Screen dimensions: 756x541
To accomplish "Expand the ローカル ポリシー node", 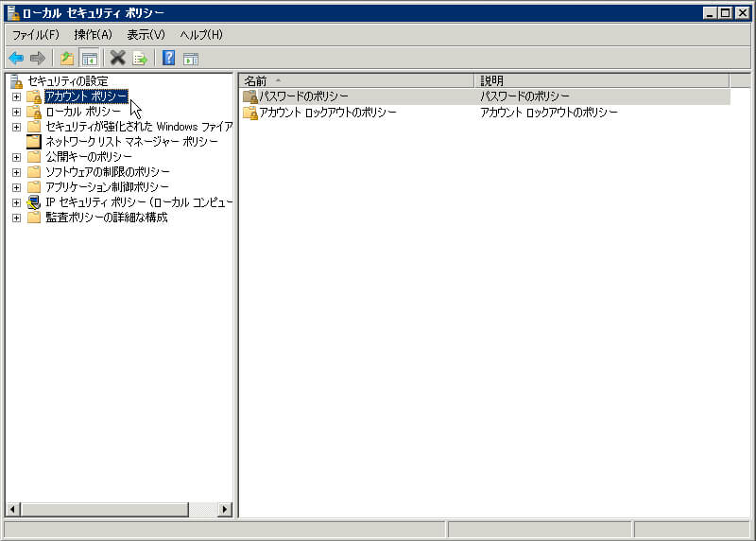I will 16,112.
